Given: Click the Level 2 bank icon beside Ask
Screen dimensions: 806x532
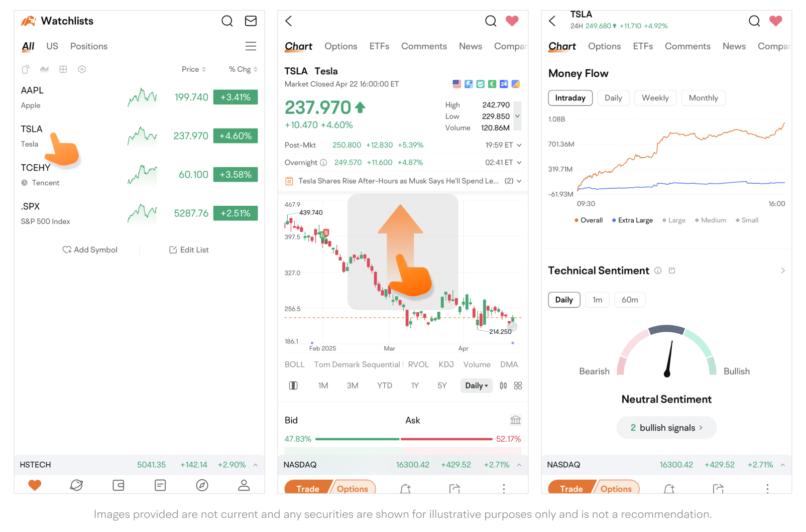Looking at the screenshot, I should [x=515, y=420].
